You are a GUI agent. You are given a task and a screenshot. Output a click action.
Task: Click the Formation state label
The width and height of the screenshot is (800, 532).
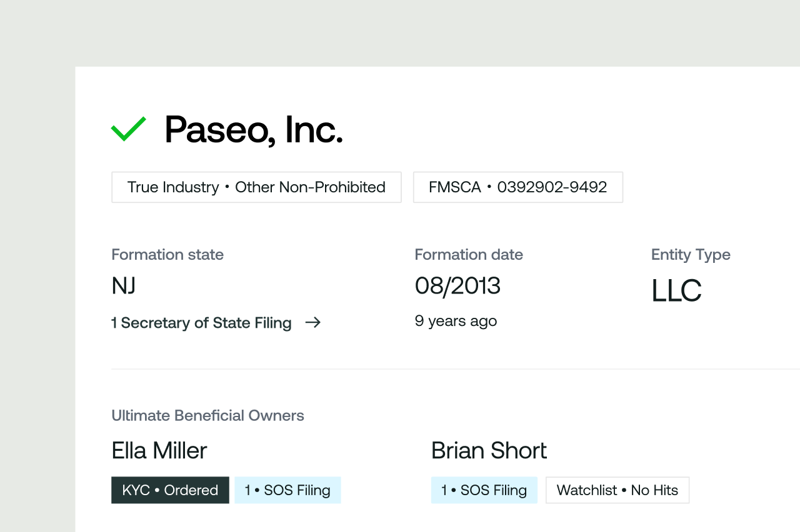(167, 255)
